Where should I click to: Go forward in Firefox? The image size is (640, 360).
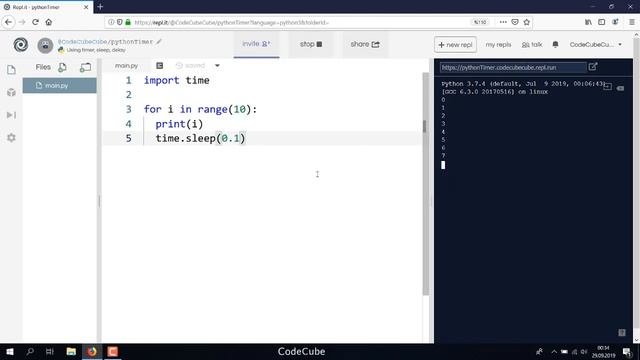[x=22, y=22]
